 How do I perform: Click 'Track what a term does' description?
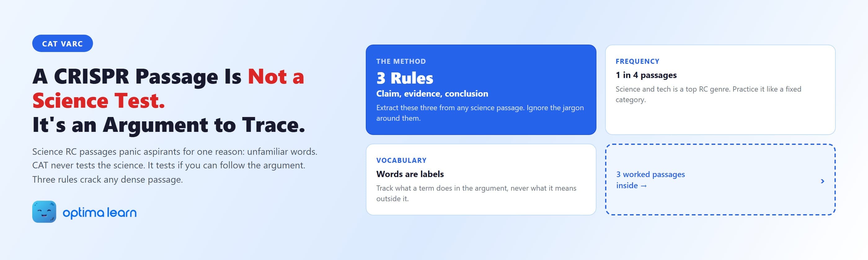coord(476,193)
